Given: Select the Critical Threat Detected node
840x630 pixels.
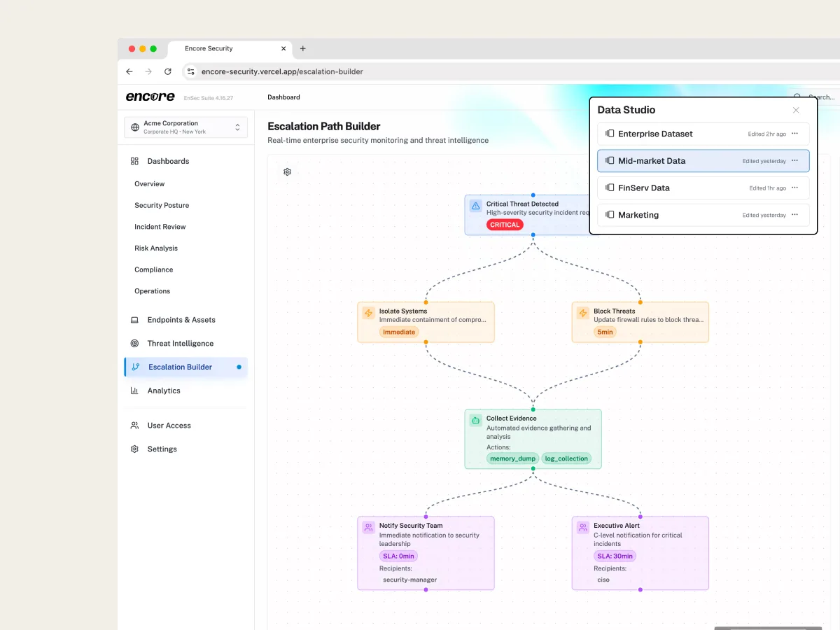Looking at the screenshot, I should (528, 215).
